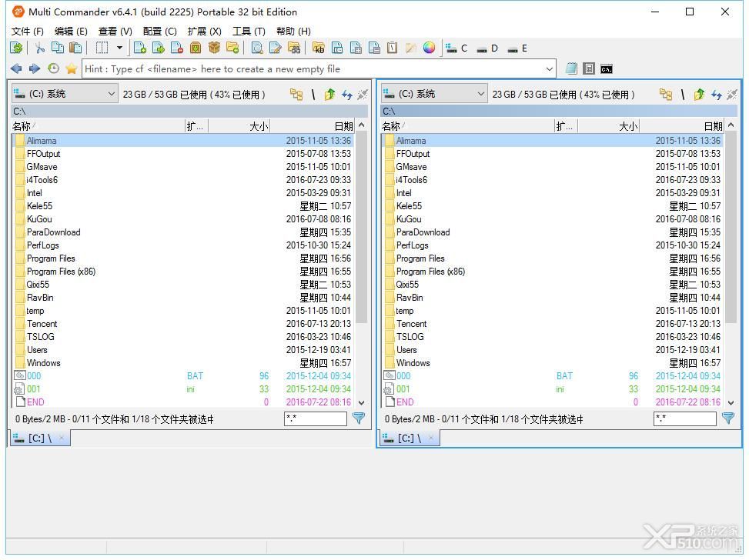
Task: Click the dashed column selection icon
Action: tap(102, 48)
